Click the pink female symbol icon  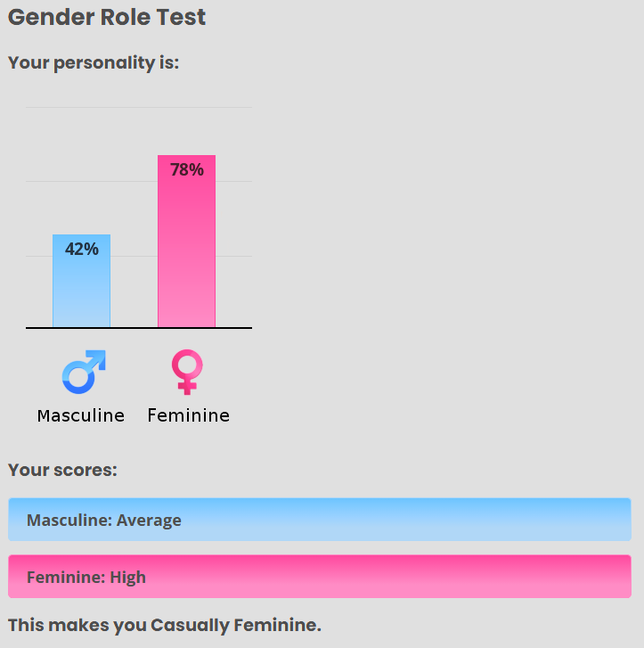187,372
